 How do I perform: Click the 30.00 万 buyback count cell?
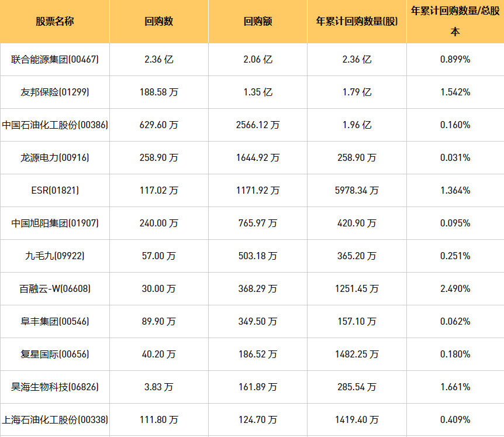click(x=159, y=289)
